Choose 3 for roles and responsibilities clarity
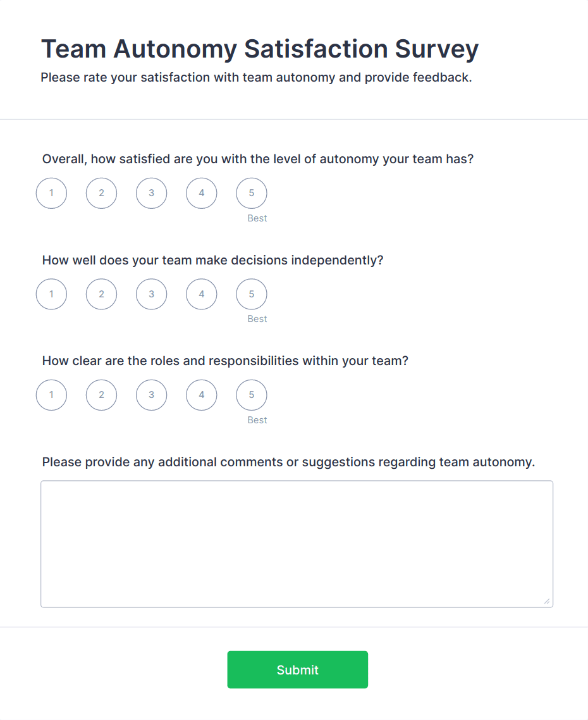This screenshot has width=588, height=720. 152,395
